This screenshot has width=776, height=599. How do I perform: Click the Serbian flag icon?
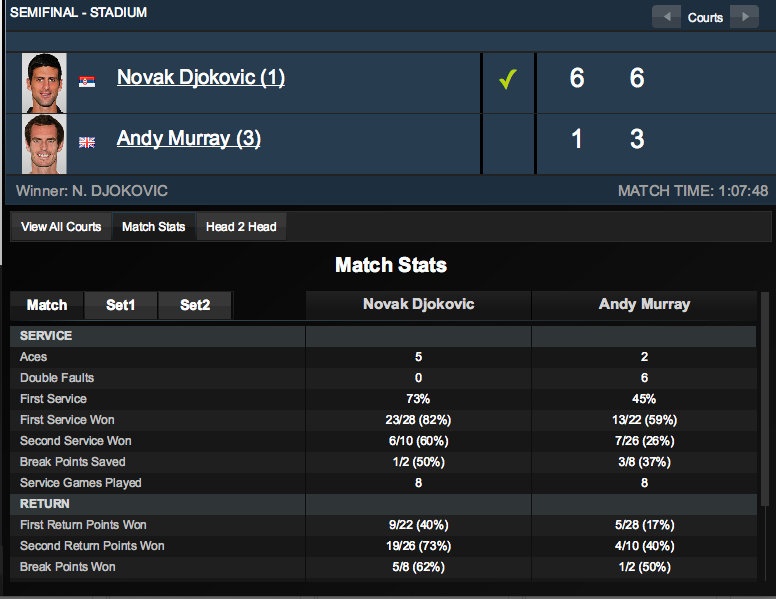[x=87, y=81]
